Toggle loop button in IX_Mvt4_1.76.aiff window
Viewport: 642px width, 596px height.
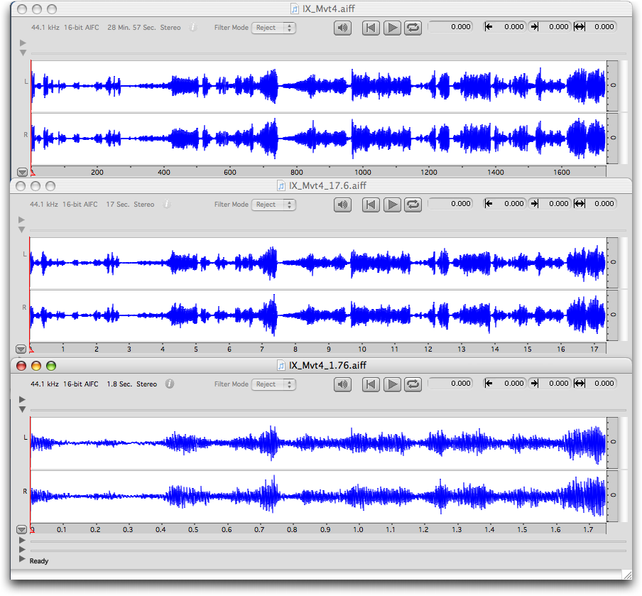pos(413,384)
